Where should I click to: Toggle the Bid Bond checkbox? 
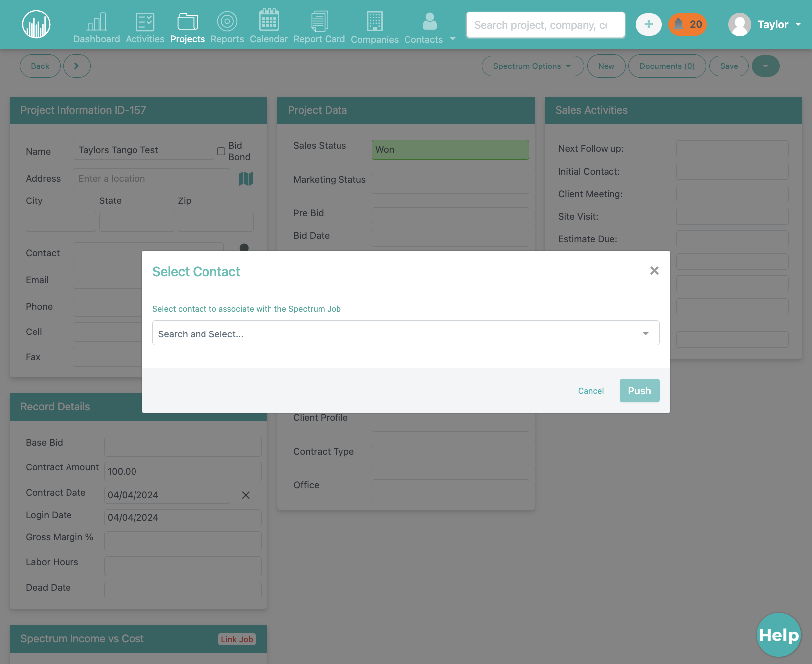point(221,151)
